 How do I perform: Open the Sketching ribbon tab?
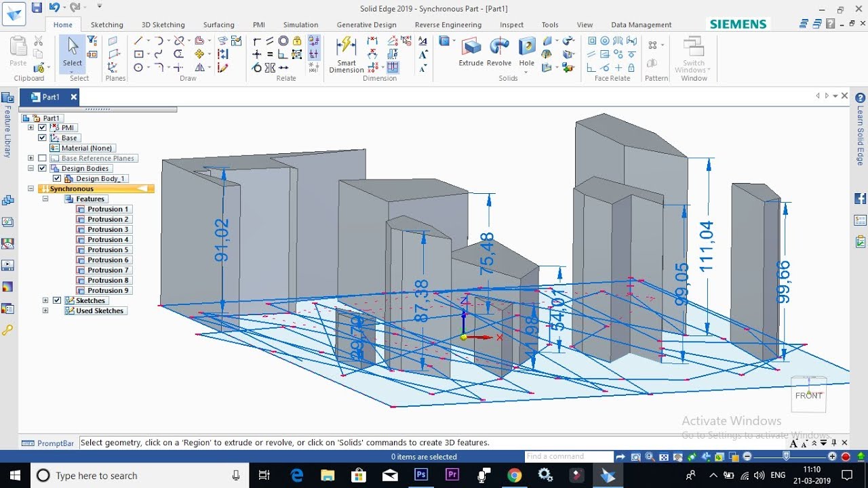pos(107,24)
